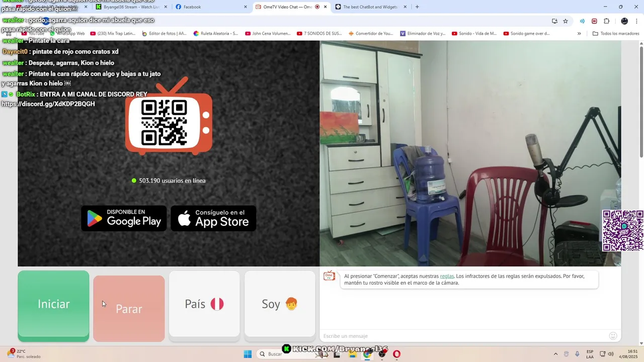The image size is (644, 362).
Task: Open the Chrome profile avatar
Action: [624, 21]
